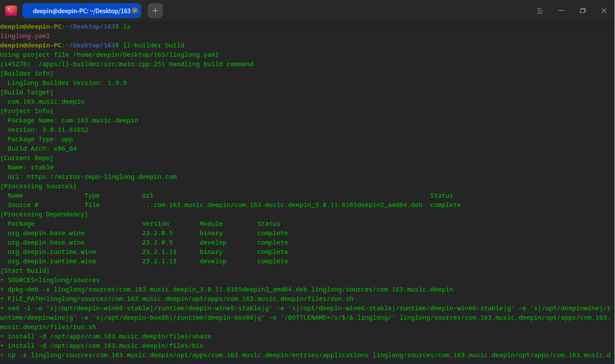Click the Source 0 'complete' status
Image resolution: width=615 pixels, height=364 pixels.
(445, 205)
